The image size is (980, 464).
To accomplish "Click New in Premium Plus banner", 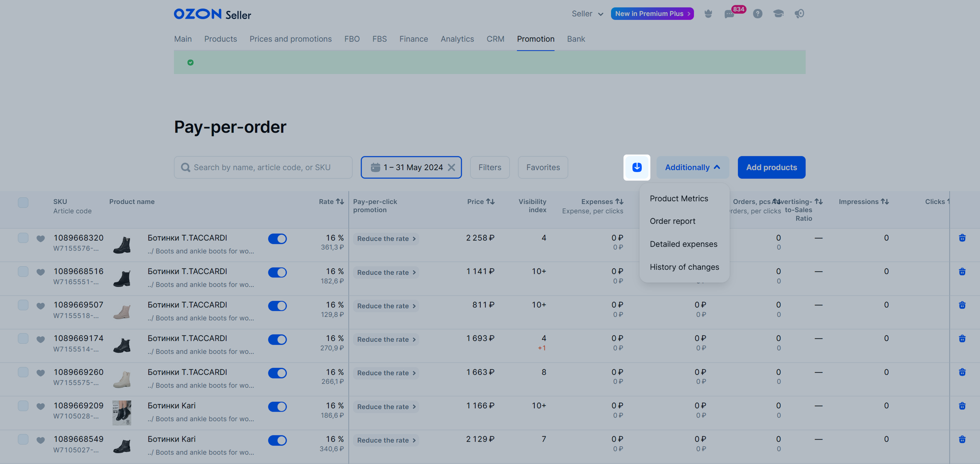I will (652, 14).
